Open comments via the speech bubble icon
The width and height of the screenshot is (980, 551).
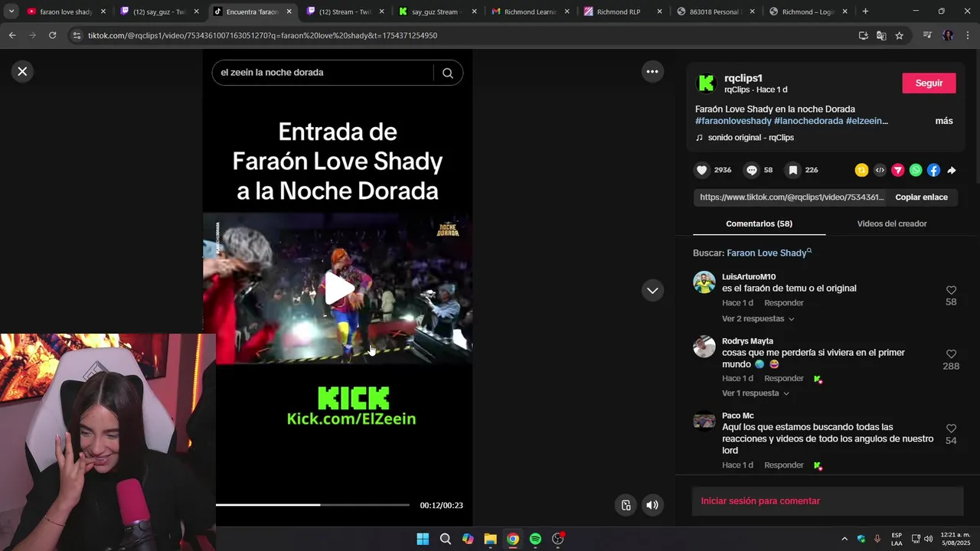point(752,170)
